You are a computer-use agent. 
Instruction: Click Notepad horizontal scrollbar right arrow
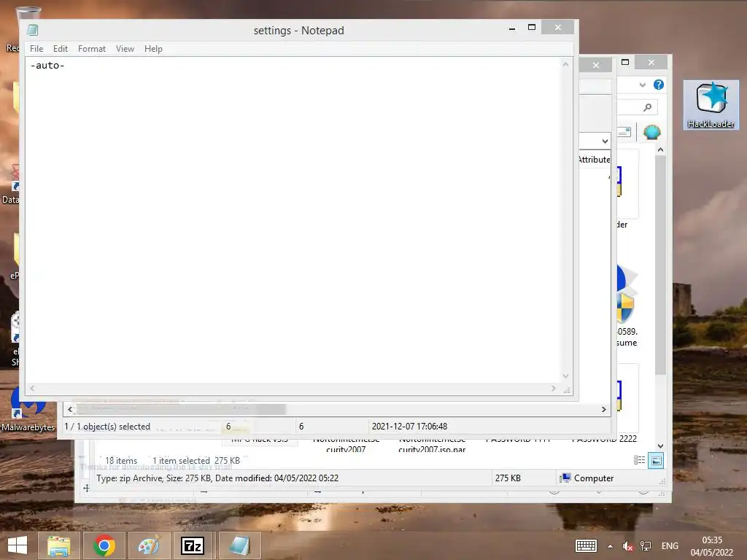(x=553, y=388)
